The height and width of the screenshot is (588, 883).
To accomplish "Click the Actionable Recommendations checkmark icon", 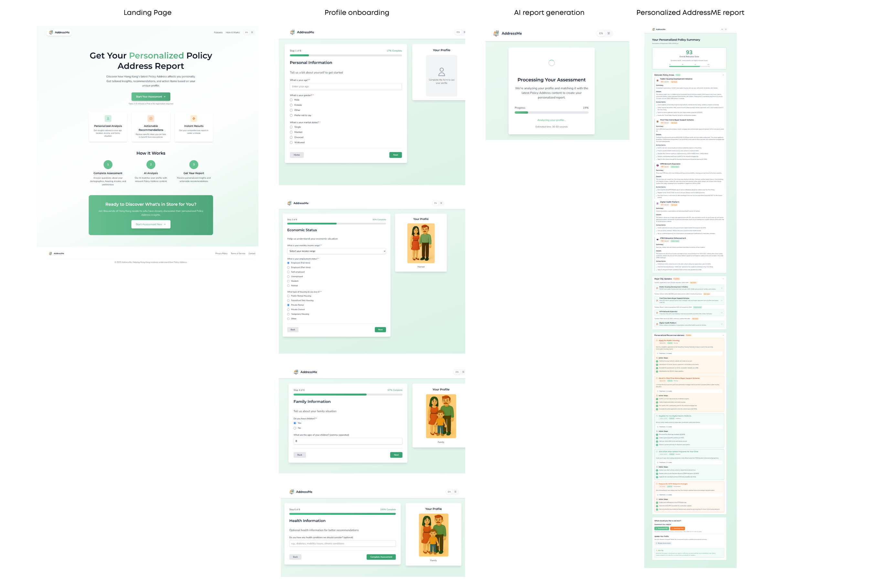I will point(151,119).
